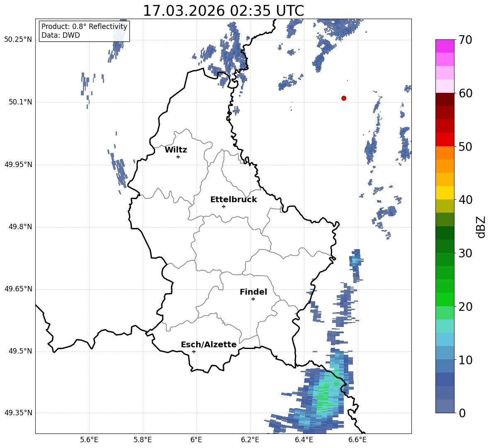Click the 6.4°E longitude label
Viewport: 491px width, 448px height.
(304, 440)
